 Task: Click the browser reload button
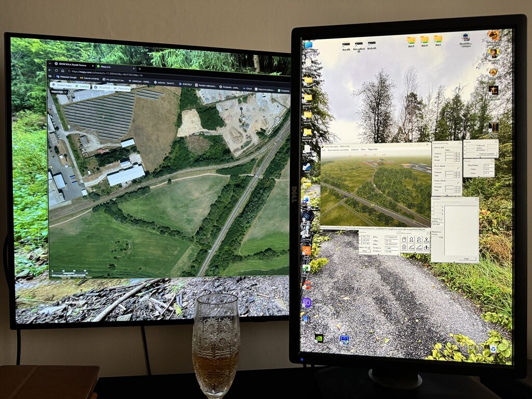(x=56, y=71)
